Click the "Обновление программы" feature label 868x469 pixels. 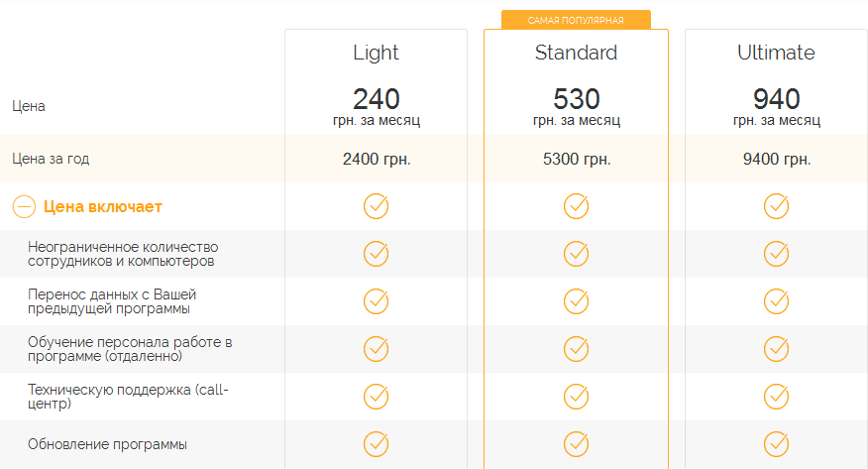coord(107,444)
